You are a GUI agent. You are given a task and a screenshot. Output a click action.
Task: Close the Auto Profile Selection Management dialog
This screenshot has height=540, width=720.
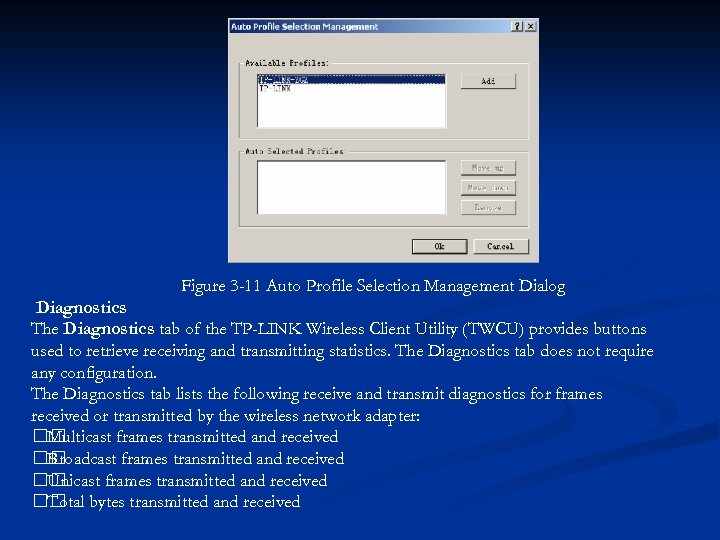click(530, 26)
